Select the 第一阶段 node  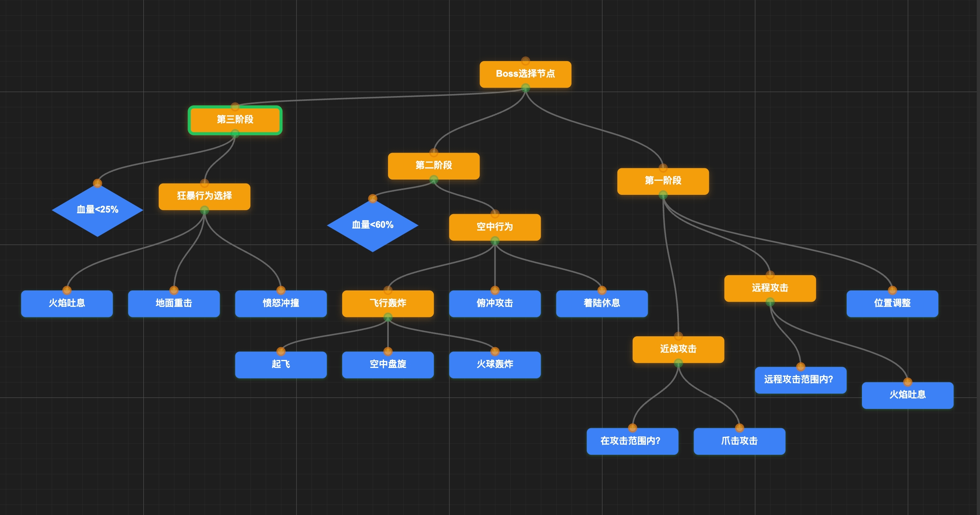click(x=663, y=181)
